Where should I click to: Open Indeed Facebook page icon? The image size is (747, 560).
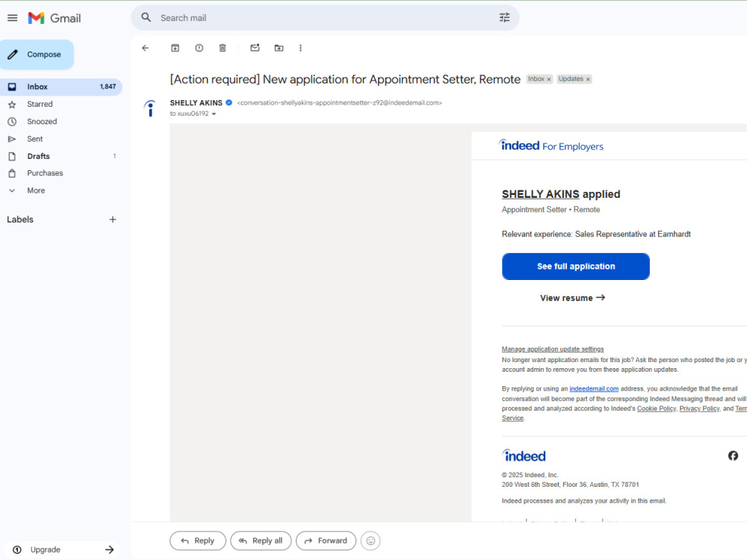click(x=733, y=455)
